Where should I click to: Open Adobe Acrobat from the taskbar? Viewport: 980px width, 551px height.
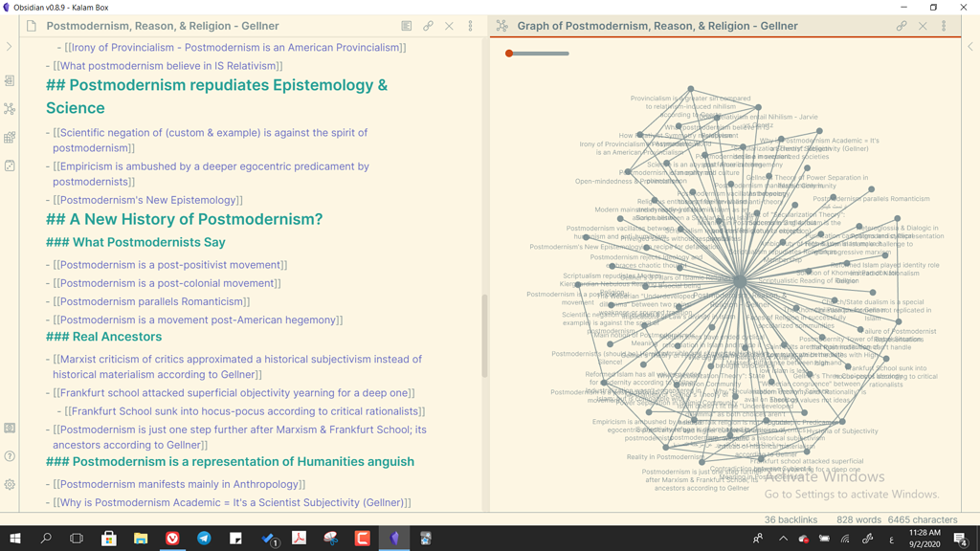298,538
